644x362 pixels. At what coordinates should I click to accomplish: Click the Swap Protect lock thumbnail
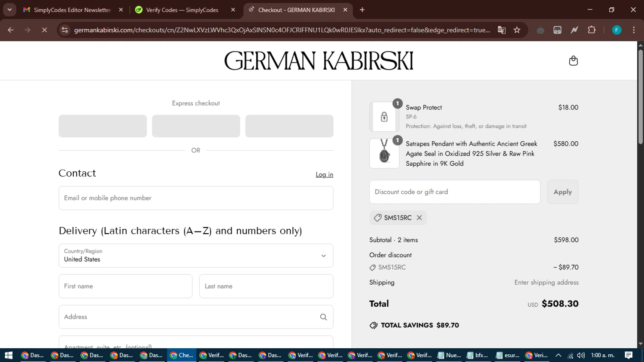(384, 117)
